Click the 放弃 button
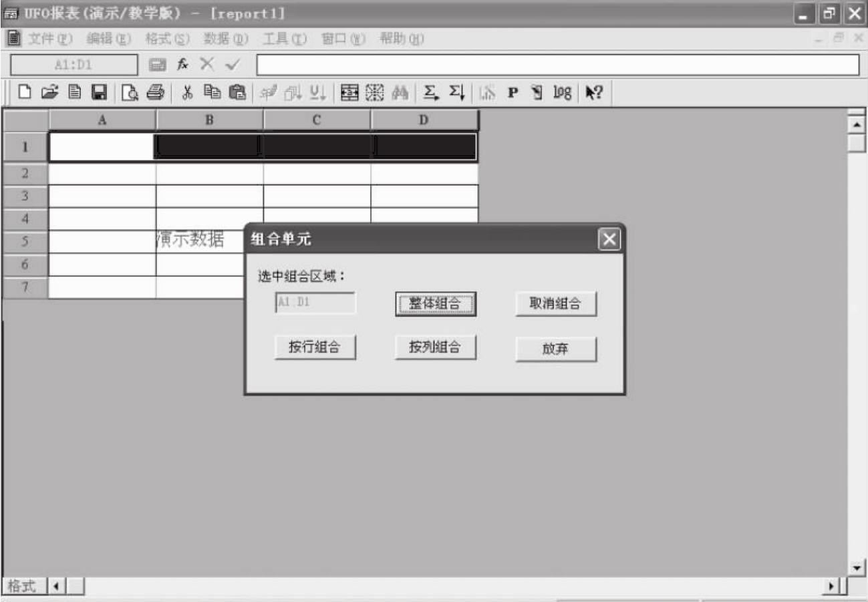 [556, 349]
